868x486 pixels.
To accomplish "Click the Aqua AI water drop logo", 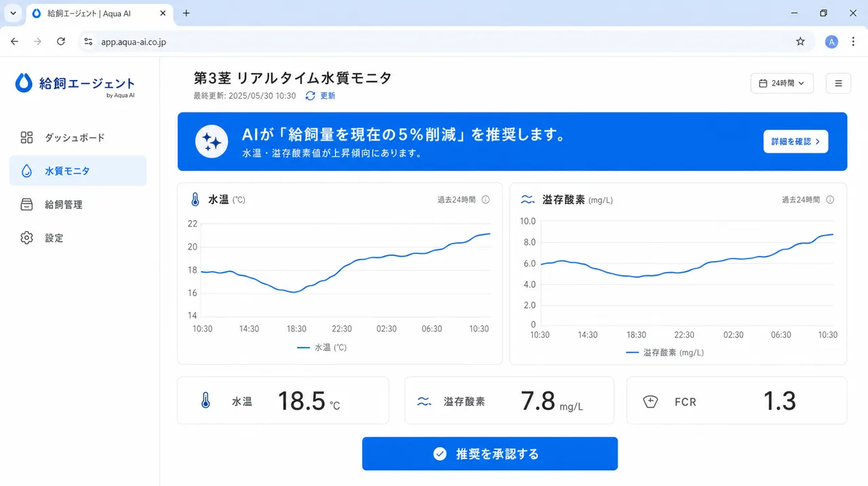I will tap(24, 83).
